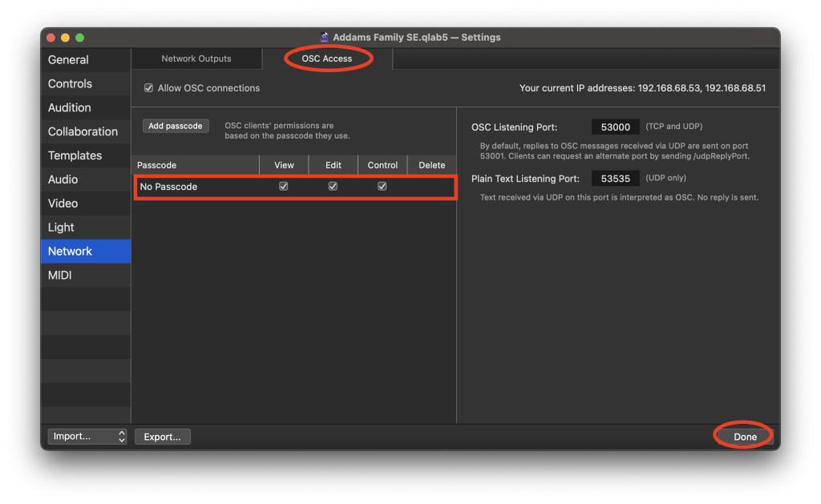The image size is (821, 504).
Task: Minimize the window using the yellow button
Action: pyautogui.click(x=66, y=38)
